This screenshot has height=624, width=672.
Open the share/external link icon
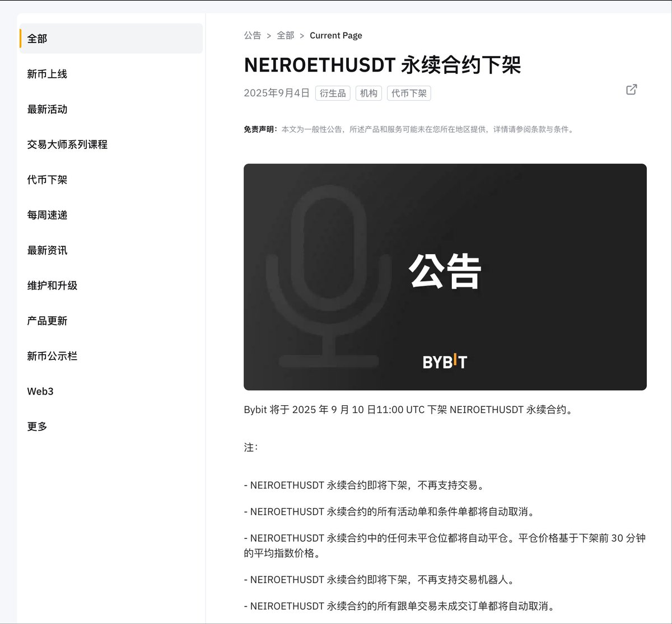point(631,90)
